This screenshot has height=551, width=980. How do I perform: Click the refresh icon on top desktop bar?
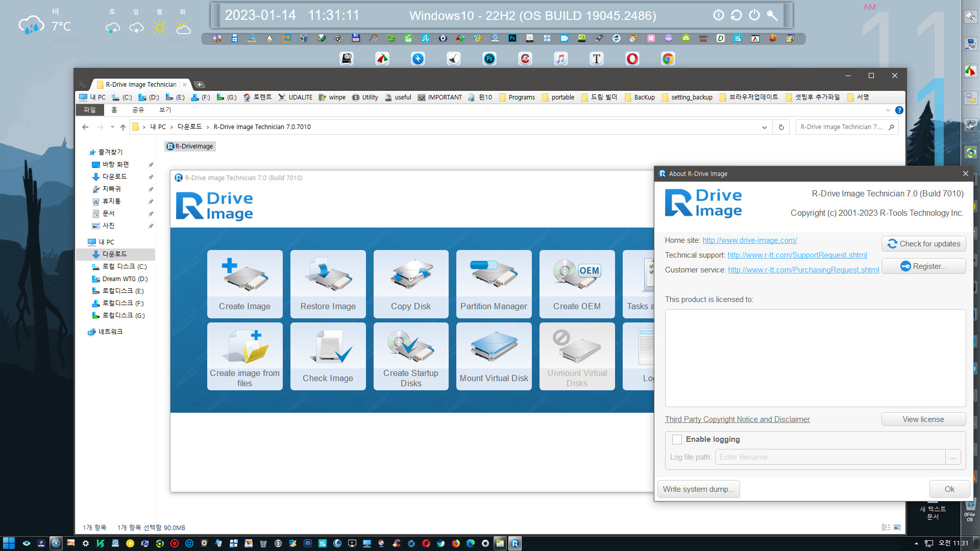[x=736, y=15]
